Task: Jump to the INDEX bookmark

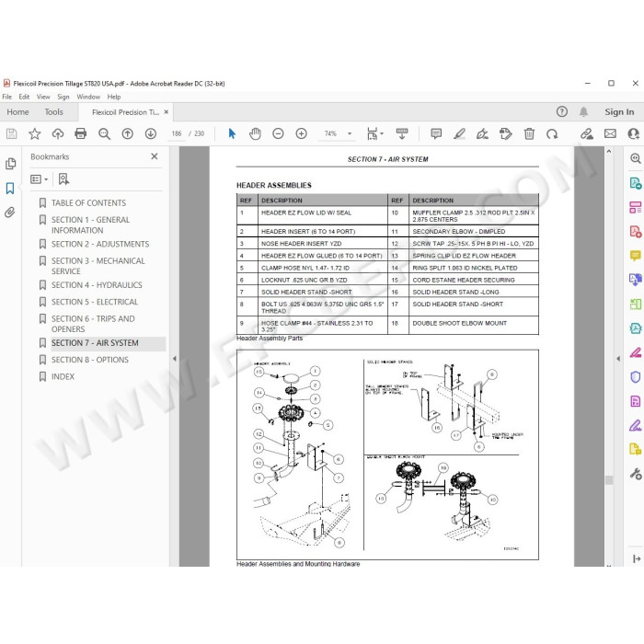Action: (x=63, y=376)
